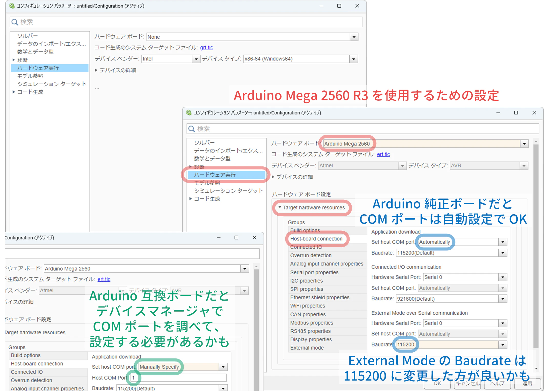The image size is (549, 392).
Task: Collapse the Target hardware resources section
Action: pos(280,207)
